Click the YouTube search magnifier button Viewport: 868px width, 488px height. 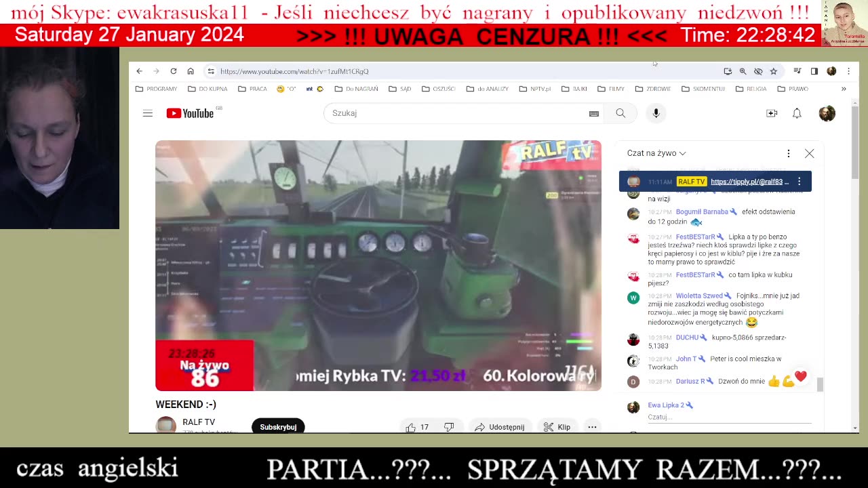620,113
